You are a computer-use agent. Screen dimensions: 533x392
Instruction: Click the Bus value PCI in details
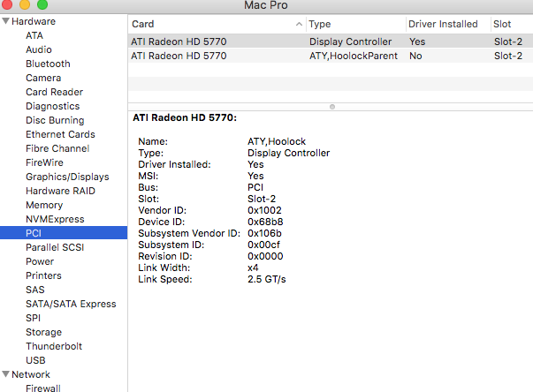point(255,187)
